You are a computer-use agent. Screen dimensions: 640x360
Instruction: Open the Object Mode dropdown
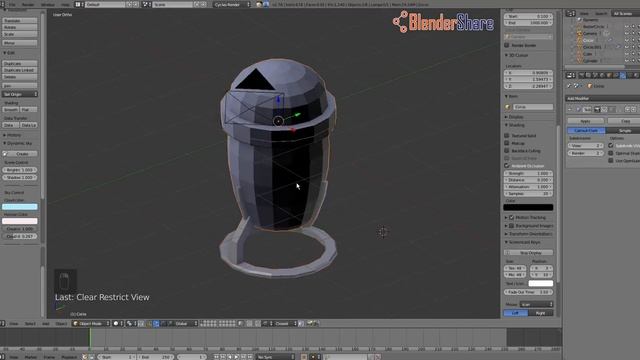coord(91,324)
